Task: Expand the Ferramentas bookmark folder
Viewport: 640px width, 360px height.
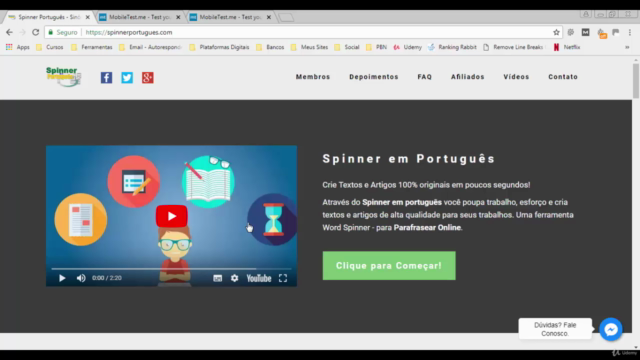Action: click(x=92, y=47)
